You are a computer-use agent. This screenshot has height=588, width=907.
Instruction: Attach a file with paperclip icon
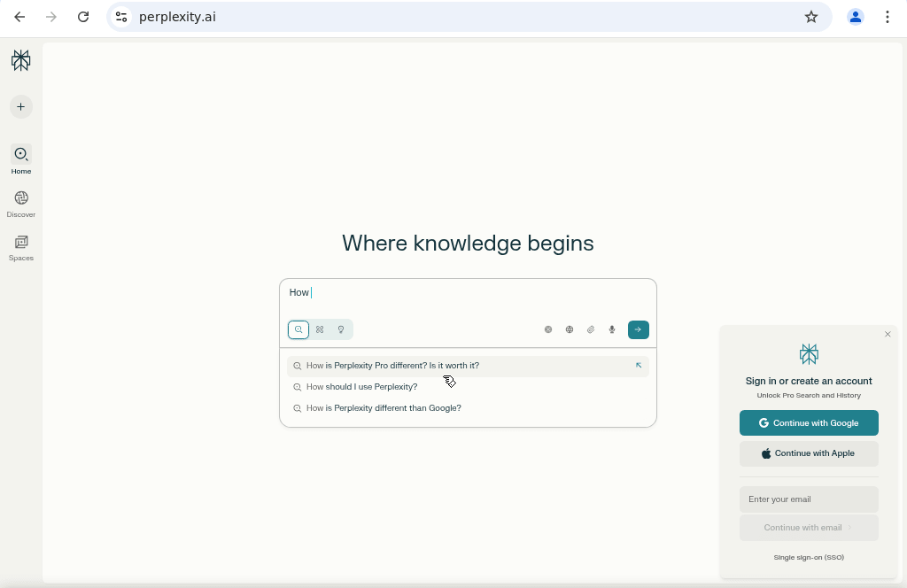click(x=591, y=329)
